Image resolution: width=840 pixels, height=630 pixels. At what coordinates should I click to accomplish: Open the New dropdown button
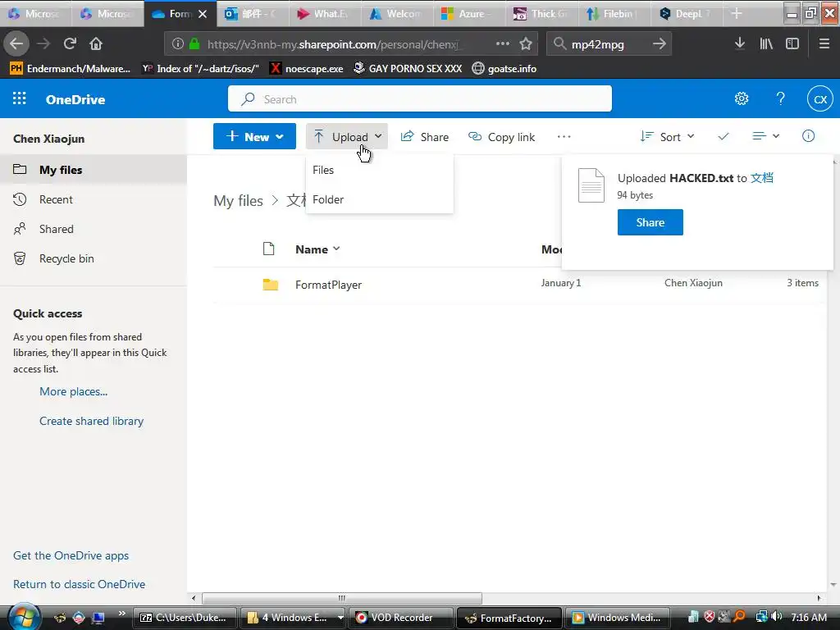click(x=254, y=137)
